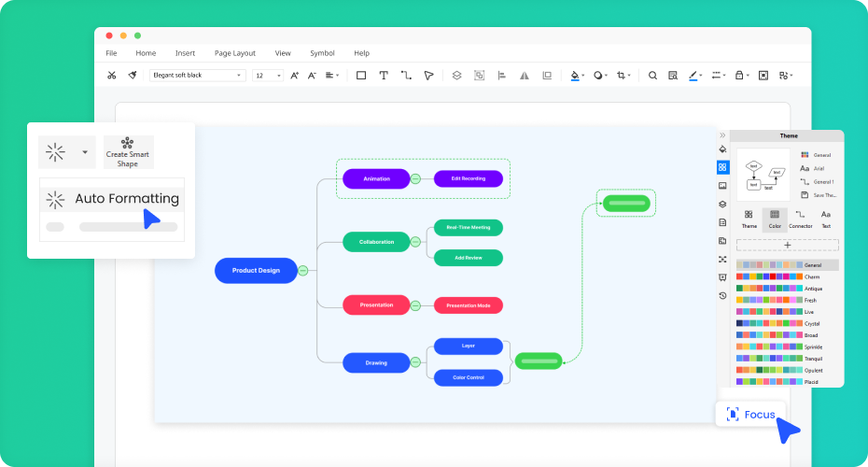Click the Increase font size icon
This screenshot has height=467, width=868.
point(295,76)
